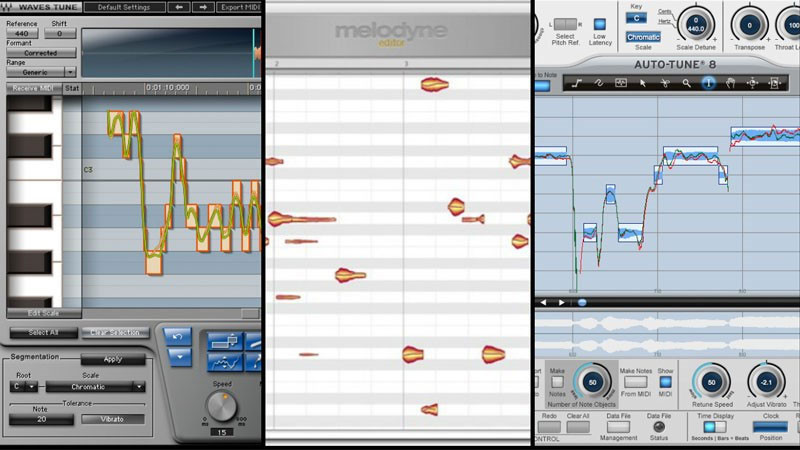
Task: Select the Hand scroll tool in Auto-Tune
Action: (730, 83)
